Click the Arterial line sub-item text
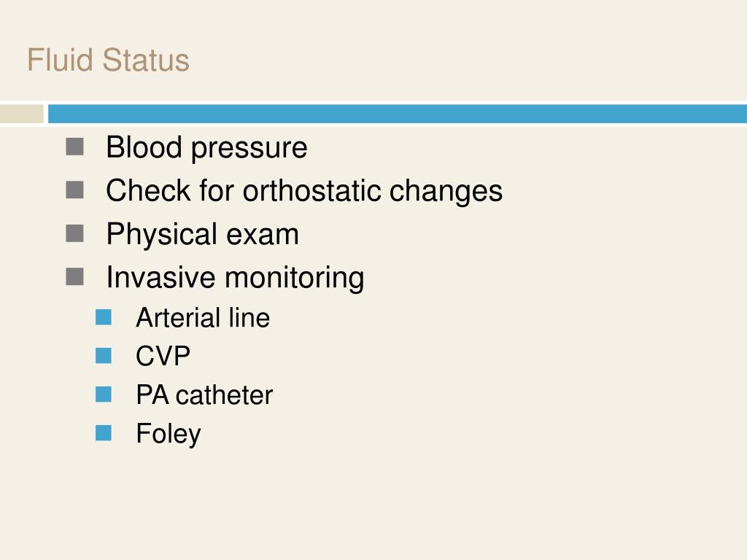The width and height of the screenshot is (747, 560). pos(203,318)
